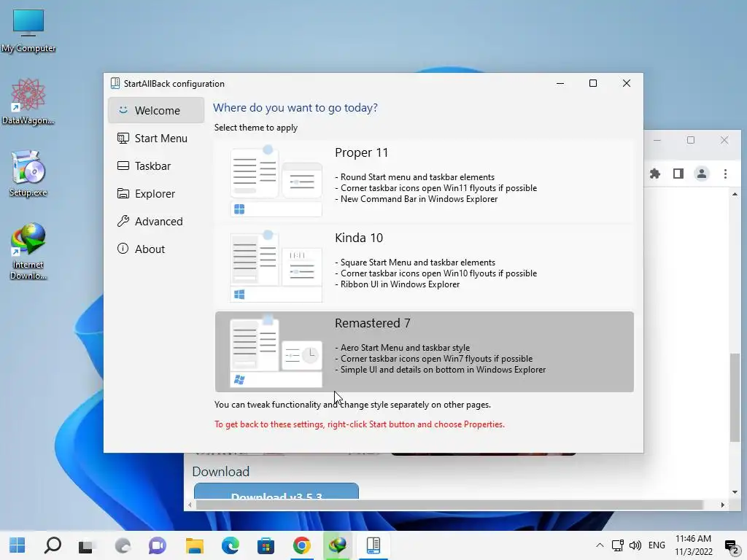
Task: Click the Proper 11 theme preview thumbnail
Action: (x=276, y=182)
